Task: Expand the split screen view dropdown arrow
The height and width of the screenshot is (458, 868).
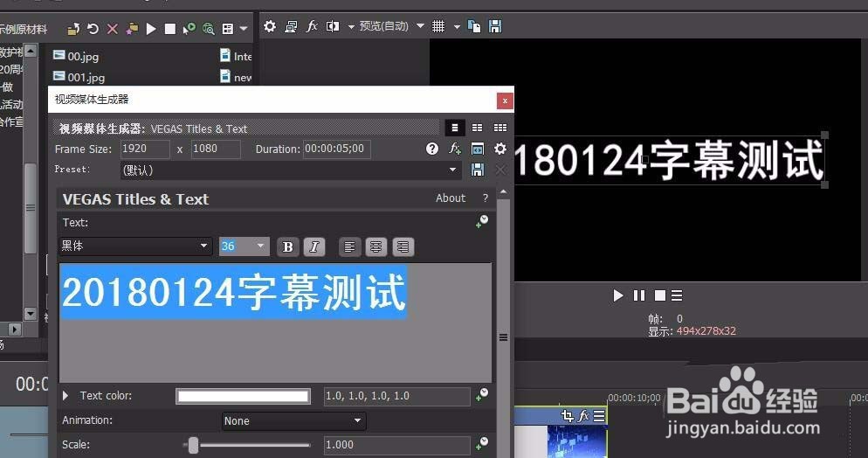Action: click(x=351, y=26)
